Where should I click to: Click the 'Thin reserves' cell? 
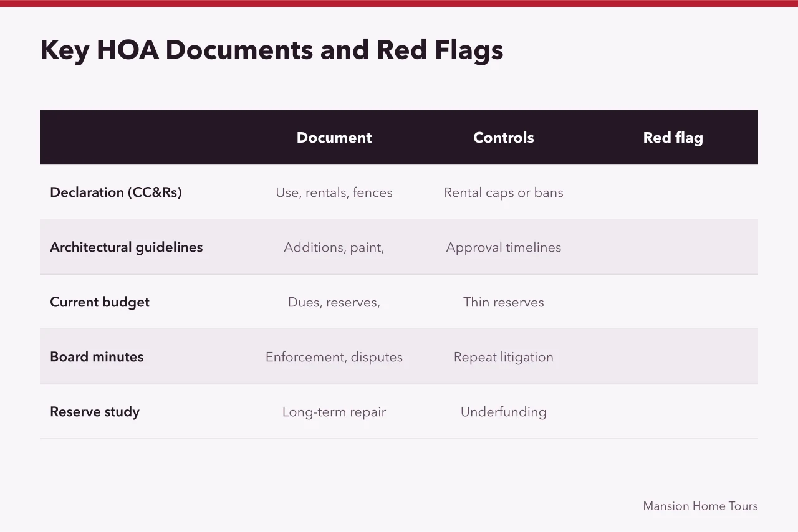pos(504,302)
